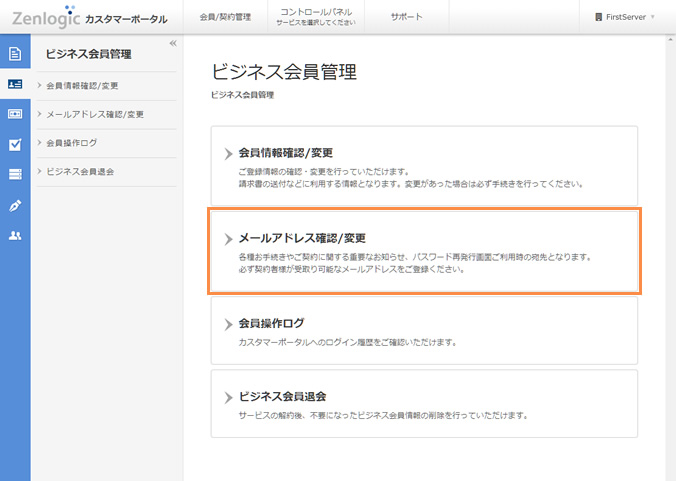Select the pen icon in the sidebar

[15, 205]
